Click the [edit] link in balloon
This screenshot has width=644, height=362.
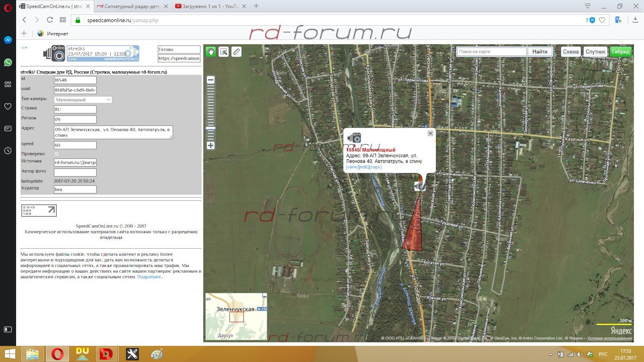point(364,167)
